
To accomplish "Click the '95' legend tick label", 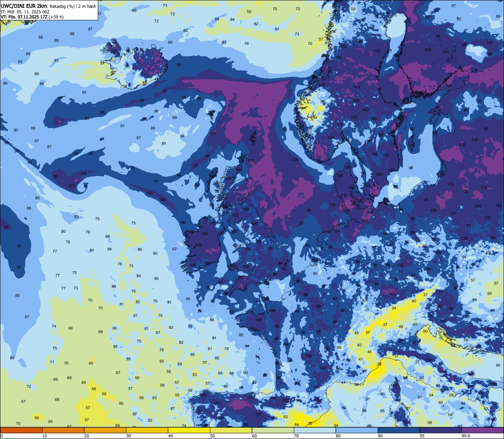I will coord(422,436).
